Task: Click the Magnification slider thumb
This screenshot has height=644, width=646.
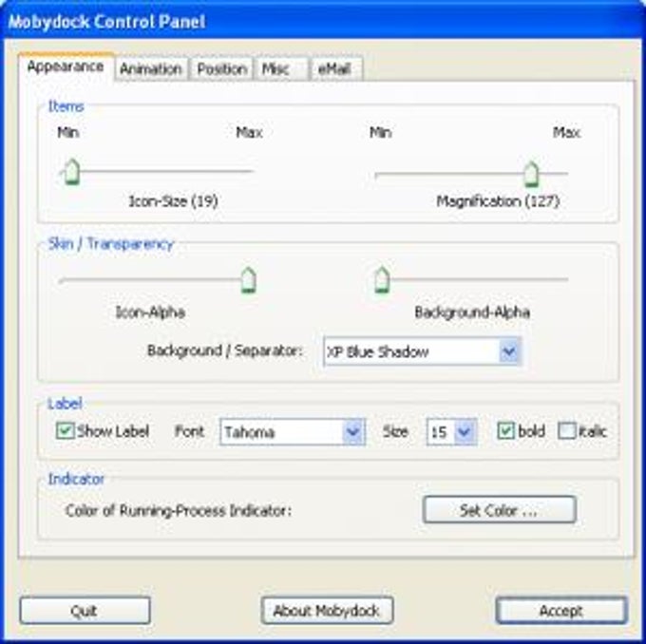Action: 531,174
